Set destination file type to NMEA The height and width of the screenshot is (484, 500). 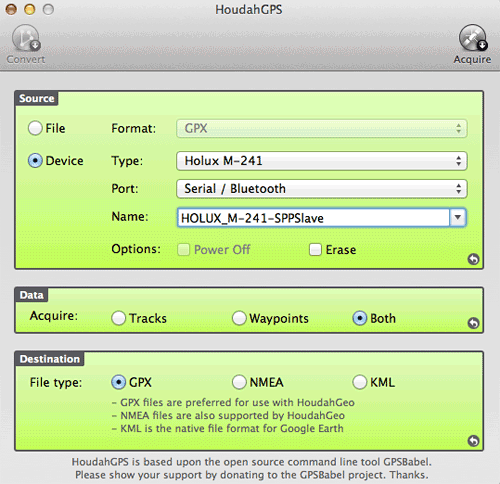tap(239, 382)
